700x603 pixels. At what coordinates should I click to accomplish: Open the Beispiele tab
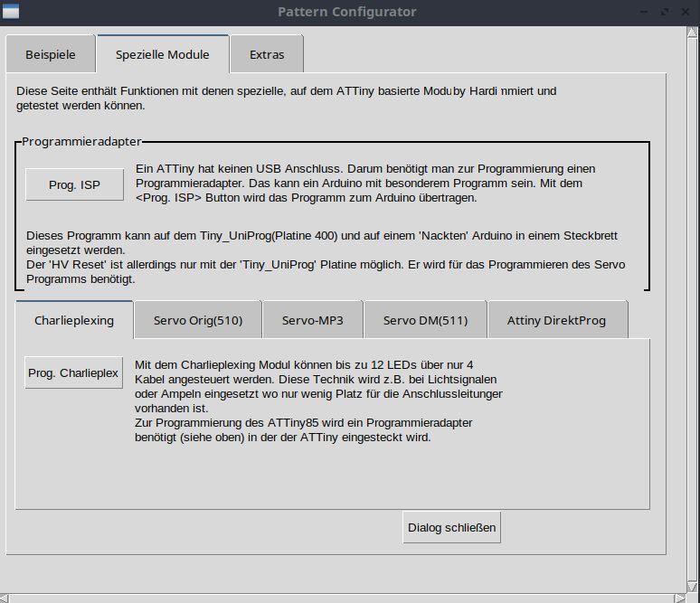click(x=51, y=54)
